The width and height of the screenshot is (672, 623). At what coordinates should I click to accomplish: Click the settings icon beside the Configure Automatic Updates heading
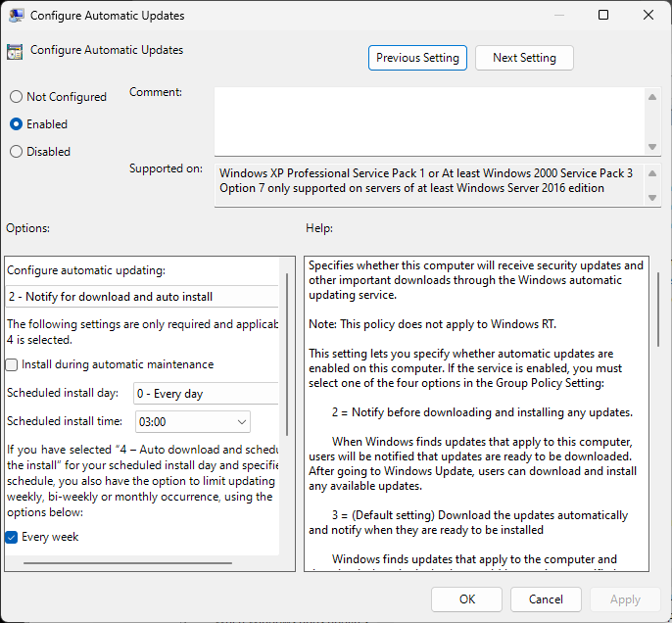15,52
